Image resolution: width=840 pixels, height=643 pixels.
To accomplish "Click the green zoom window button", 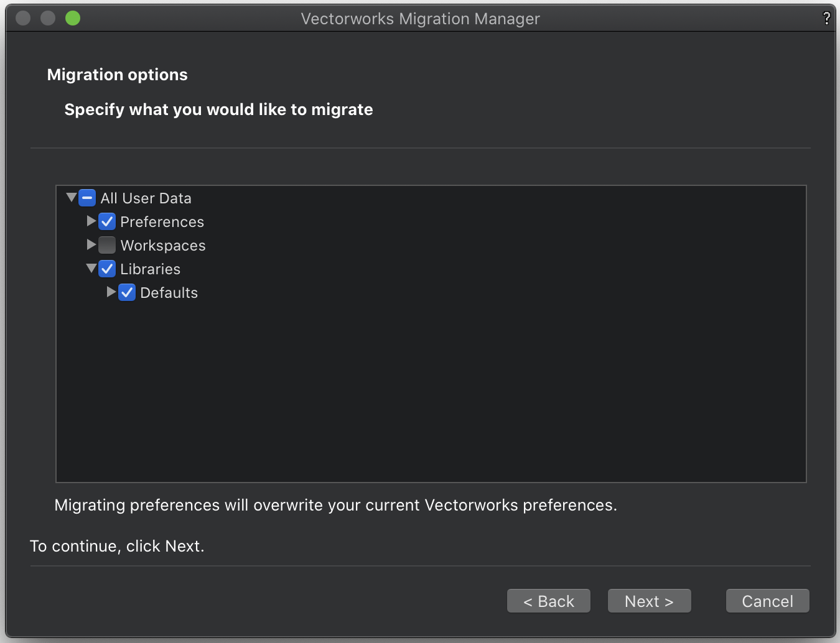I will [72, 18].
